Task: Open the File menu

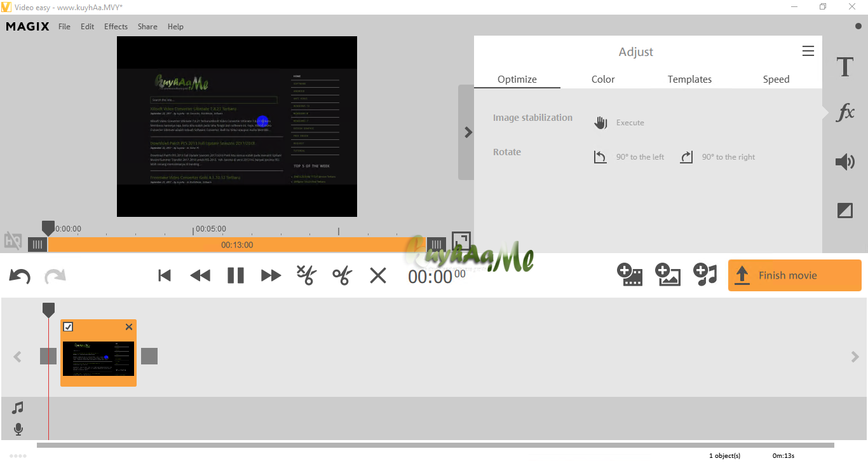Action: click(64, 27)
